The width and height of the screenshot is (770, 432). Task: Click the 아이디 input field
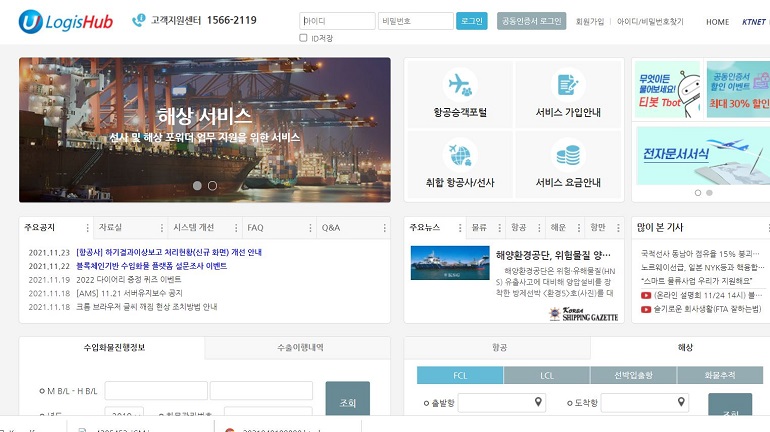click(337, 21)
